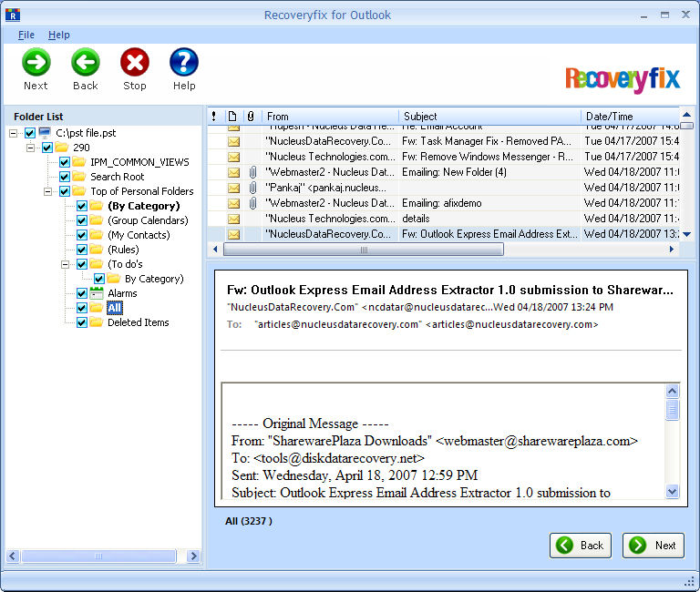Viewport: 700px width, 592px height.
Task: Click the computer icon beside C:\pst file.pst
Action: (x=45, y=132)
